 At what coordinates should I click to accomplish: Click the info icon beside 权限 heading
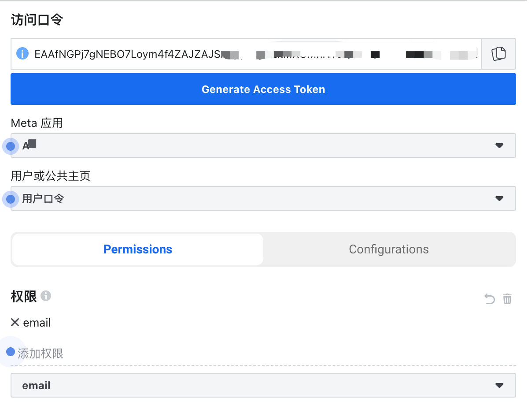[46, 297]
